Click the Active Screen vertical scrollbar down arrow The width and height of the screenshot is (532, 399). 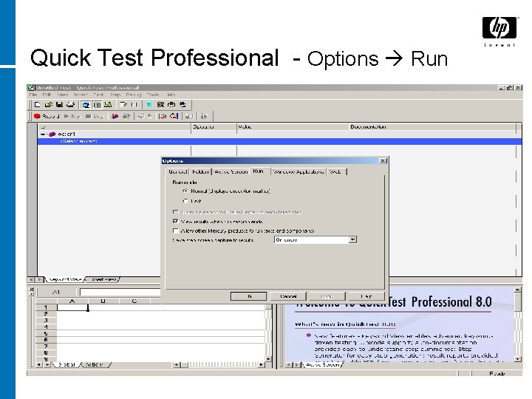tap(518, 358)
